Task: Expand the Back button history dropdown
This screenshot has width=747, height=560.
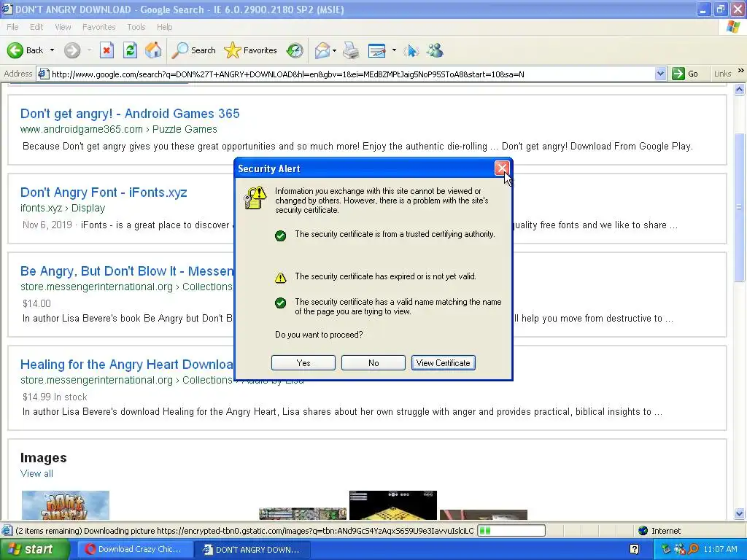Action: click(52, 50)
